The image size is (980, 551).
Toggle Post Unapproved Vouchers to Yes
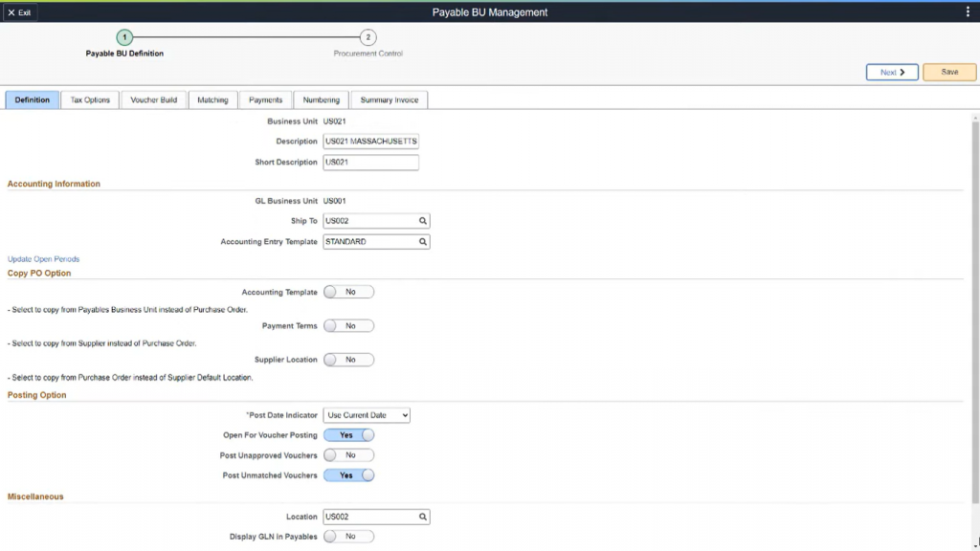click(x=349, y=454)
